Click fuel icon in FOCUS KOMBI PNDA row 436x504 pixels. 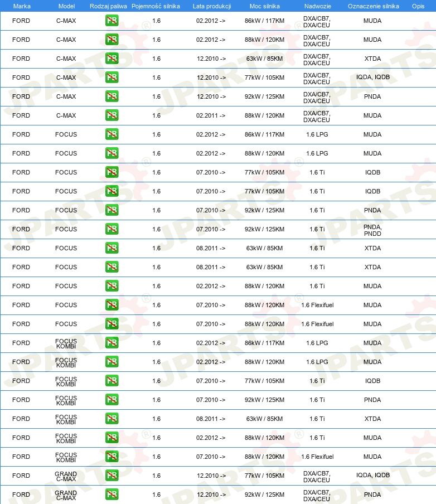(112, 400)
